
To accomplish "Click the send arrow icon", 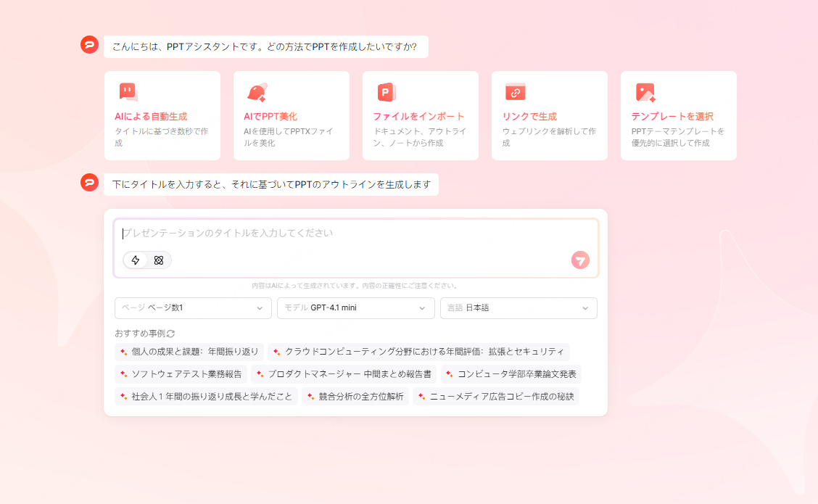I will point(580,260).
